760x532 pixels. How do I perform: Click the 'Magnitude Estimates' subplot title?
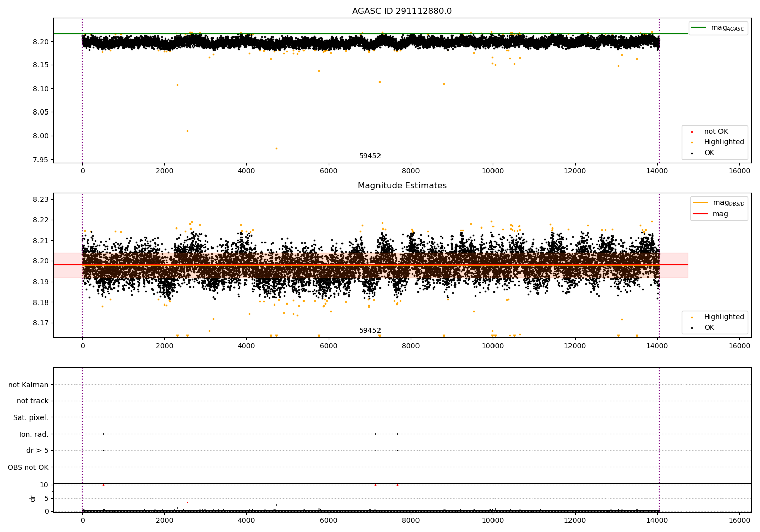402,186
